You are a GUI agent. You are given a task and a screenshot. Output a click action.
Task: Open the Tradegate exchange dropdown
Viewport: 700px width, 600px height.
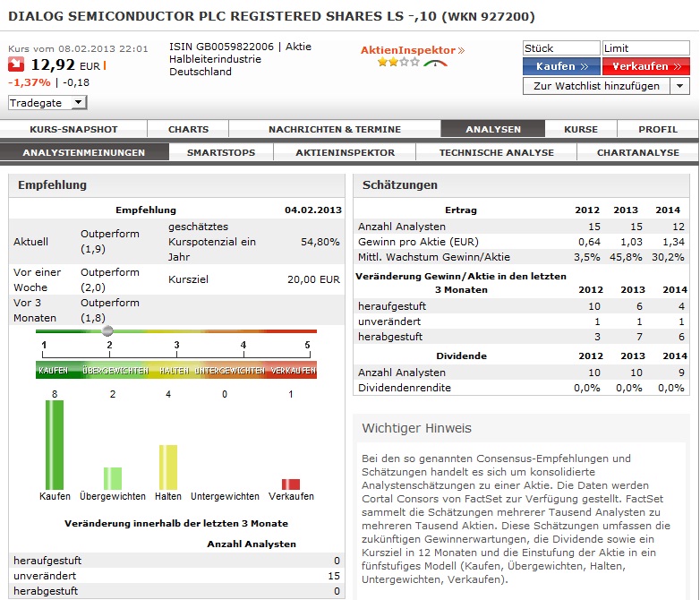[47, 103]
